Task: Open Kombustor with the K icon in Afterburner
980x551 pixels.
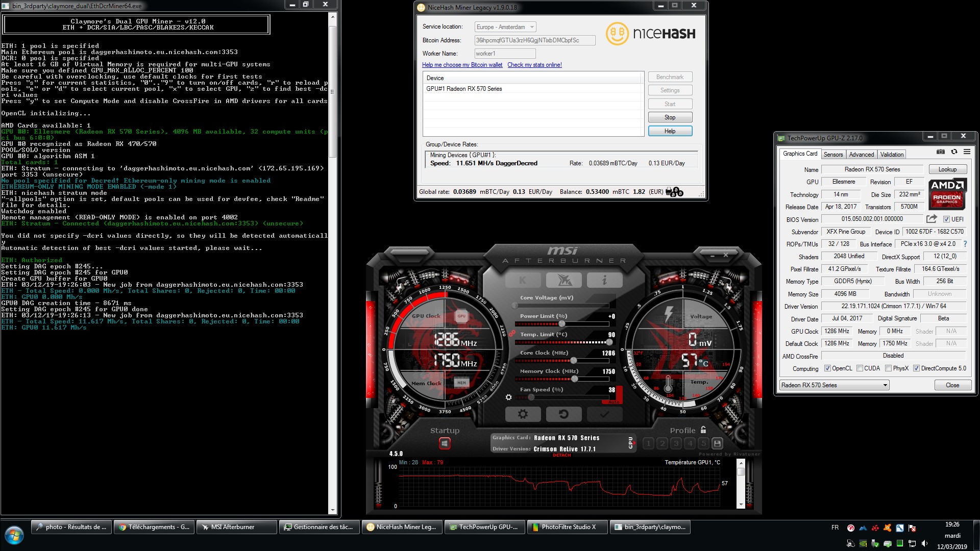Action: click(523, 280)
